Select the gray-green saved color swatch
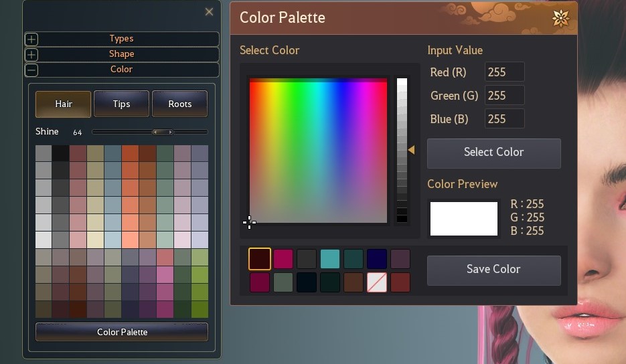This screenshot has width=626, height=364. click(283, 282)
